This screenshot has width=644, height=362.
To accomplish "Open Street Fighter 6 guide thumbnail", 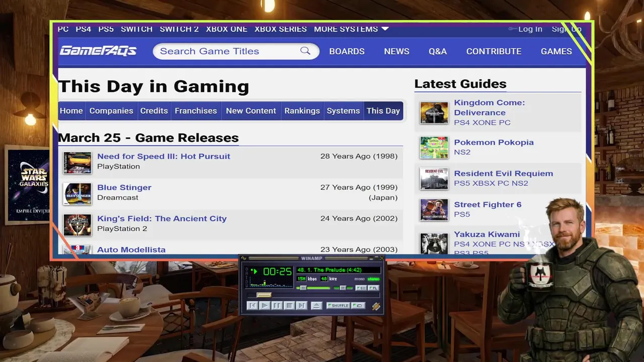I will click(434, 210).
